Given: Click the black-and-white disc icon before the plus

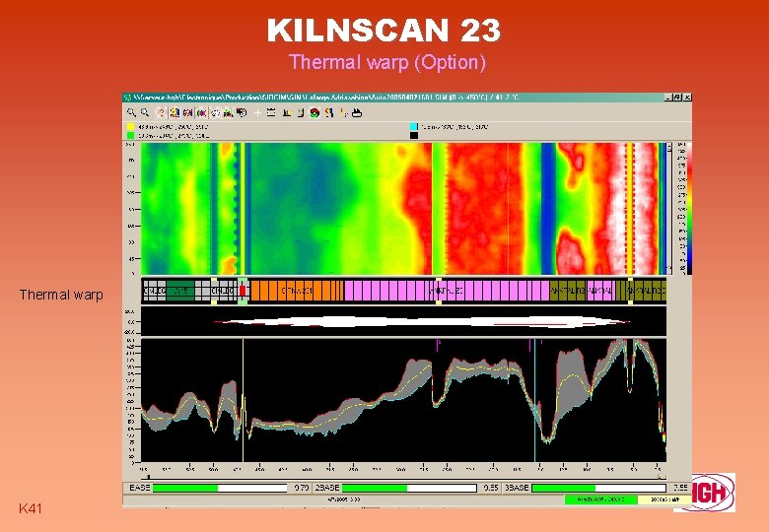Looking at the screenshot, I should coord(242,112).
